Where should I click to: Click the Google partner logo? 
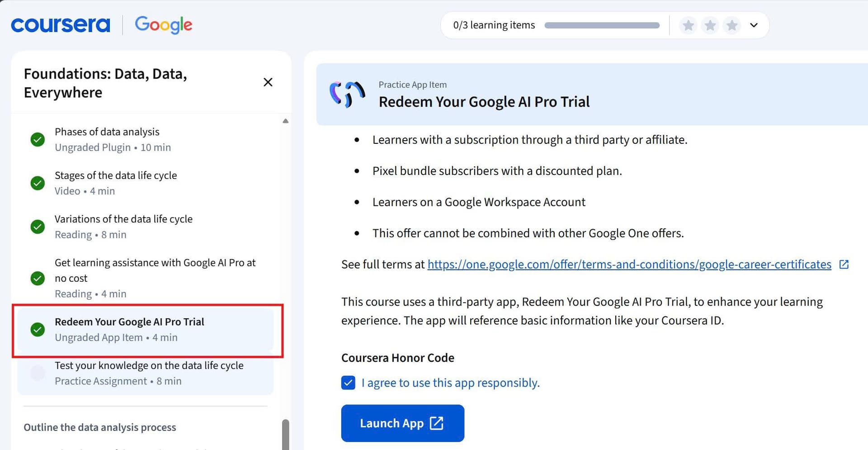pyautogui.click(x=164, y=25)
